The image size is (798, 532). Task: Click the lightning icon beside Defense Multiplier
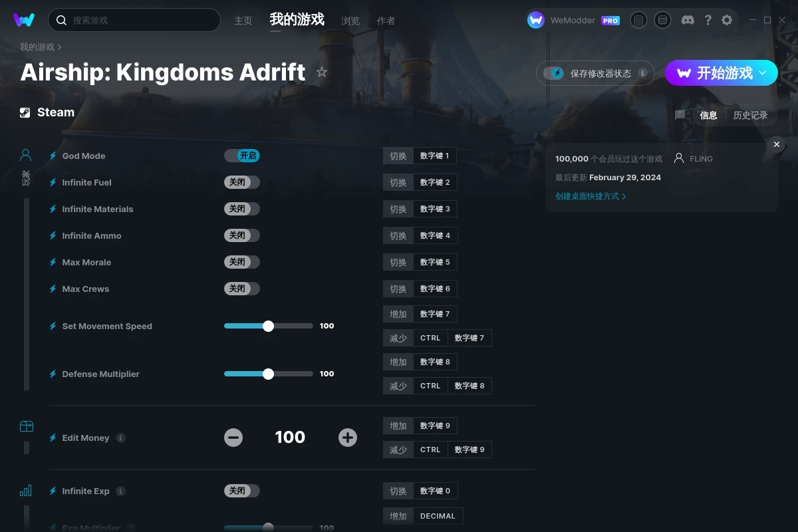coord(53,374)
